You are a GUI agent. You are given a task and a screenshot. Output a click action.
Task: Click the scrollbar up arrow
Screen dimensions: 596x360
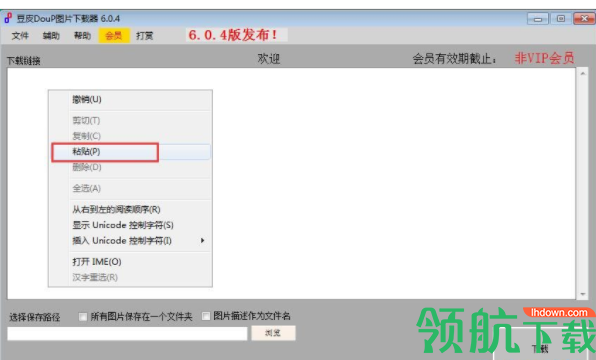click(583, 73)
